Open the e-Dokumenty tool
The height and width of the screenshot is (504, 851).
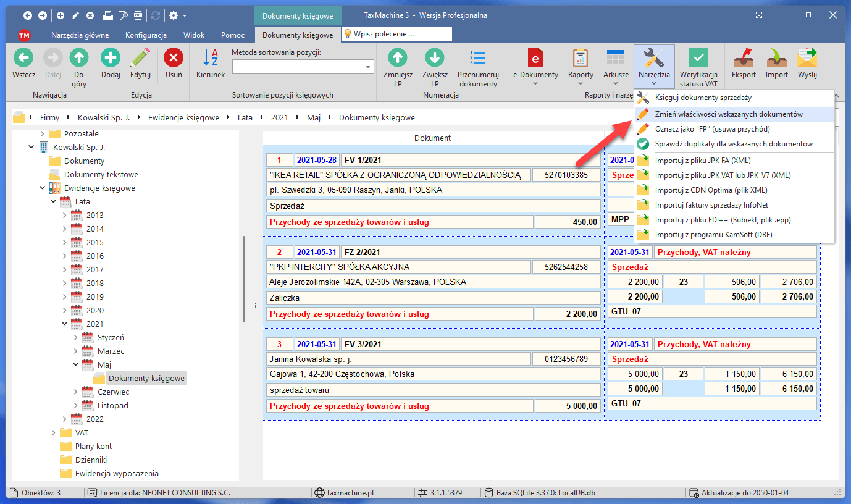tap(535, 59)
